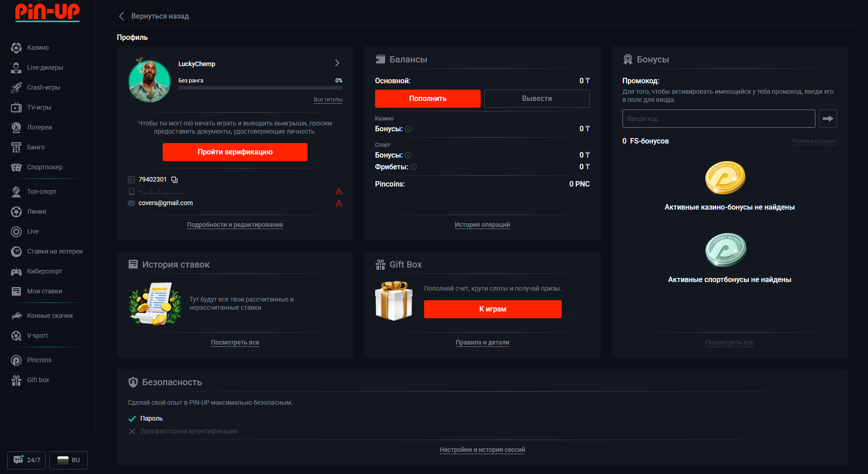Focus the Введи код promo input
Image resolution: width=868 pixels, height=474 pixels.
pyautogui.click(x=718, y=119)
